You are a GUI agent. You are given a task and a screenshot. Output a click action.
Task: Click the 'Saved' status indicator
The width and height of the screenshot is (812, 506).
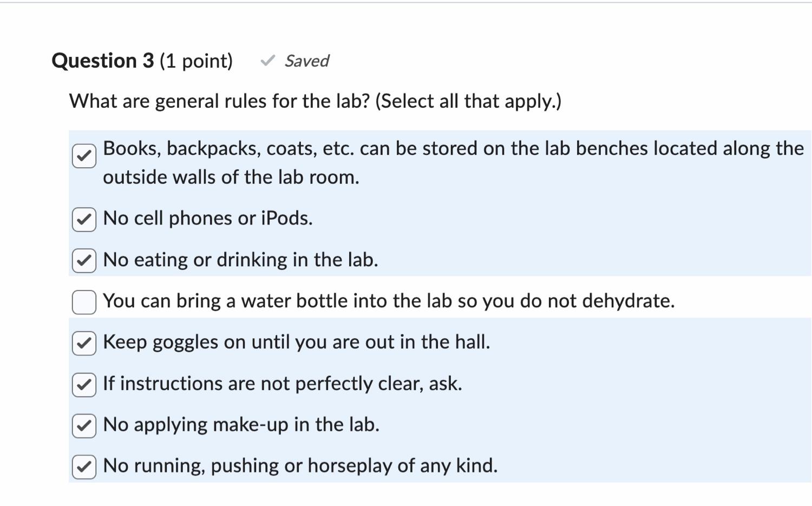click(x=306, y=61)
